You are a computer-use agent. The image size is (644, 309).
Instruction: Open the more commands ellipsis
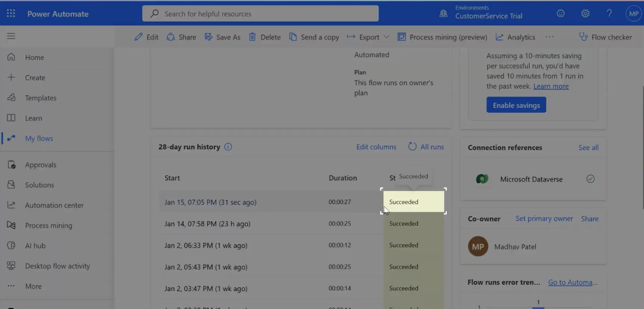(x=549, y=37)
